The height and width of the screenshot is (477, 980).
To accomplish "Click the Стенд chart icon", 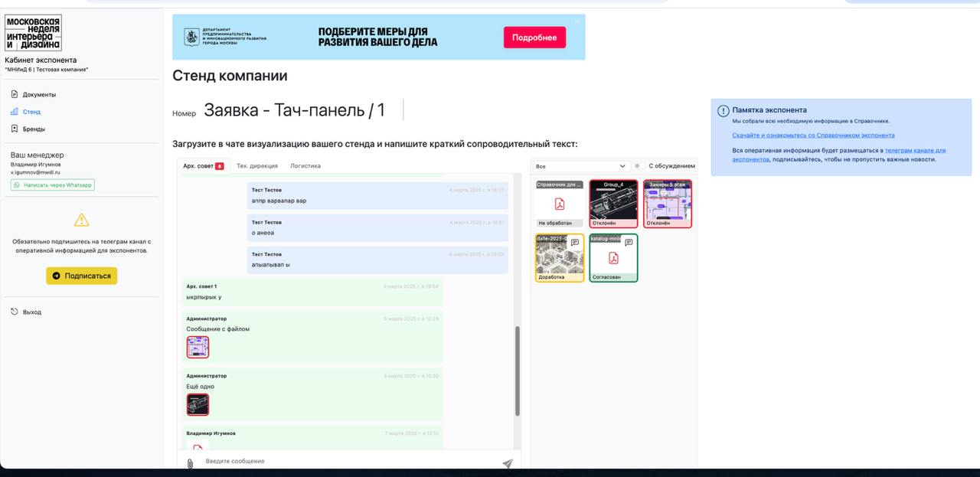I will pos(15,112).
